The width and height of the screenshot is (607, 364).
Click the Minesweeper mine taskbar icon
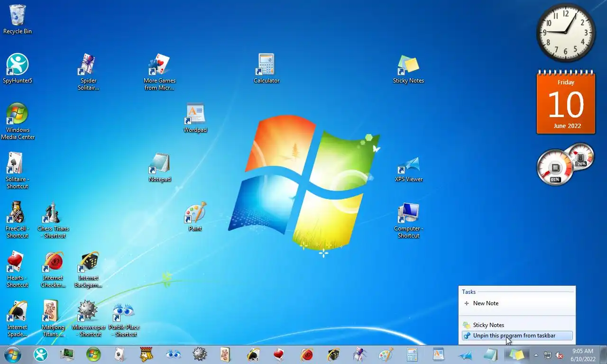point(200,354)
